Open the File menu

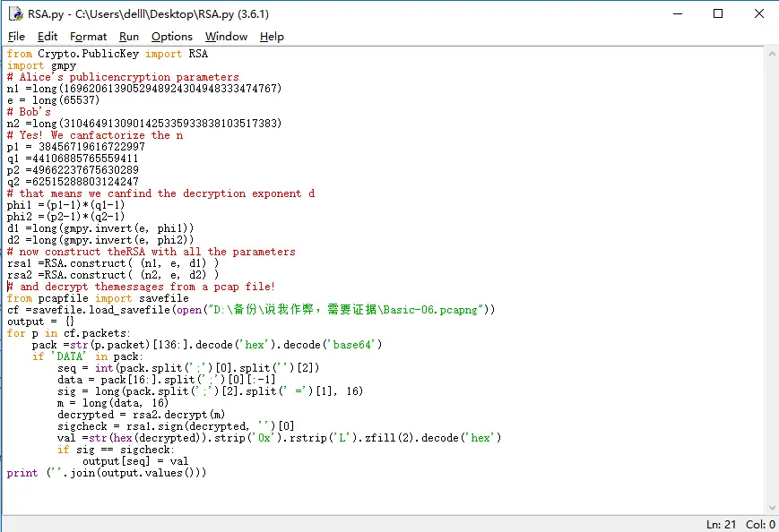click(16, 37)
